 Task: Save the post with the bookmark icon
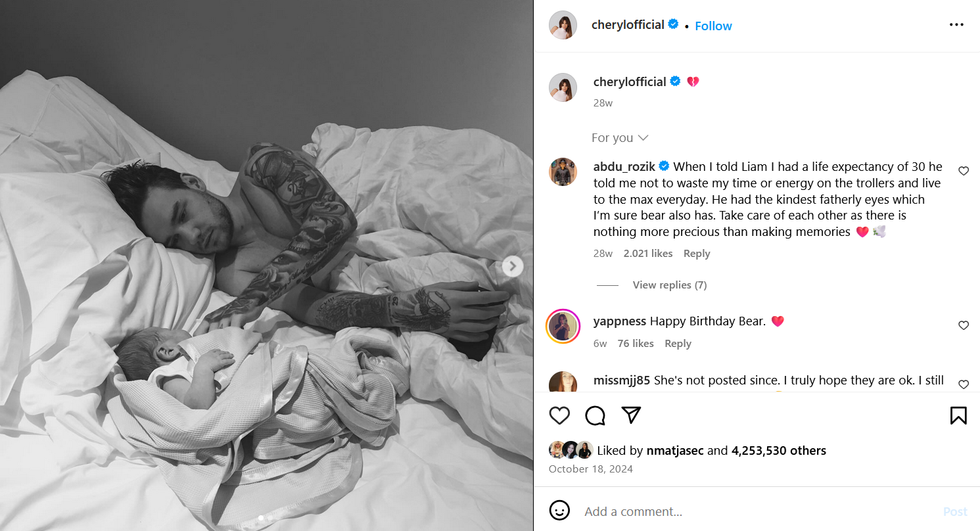point(958,415)
